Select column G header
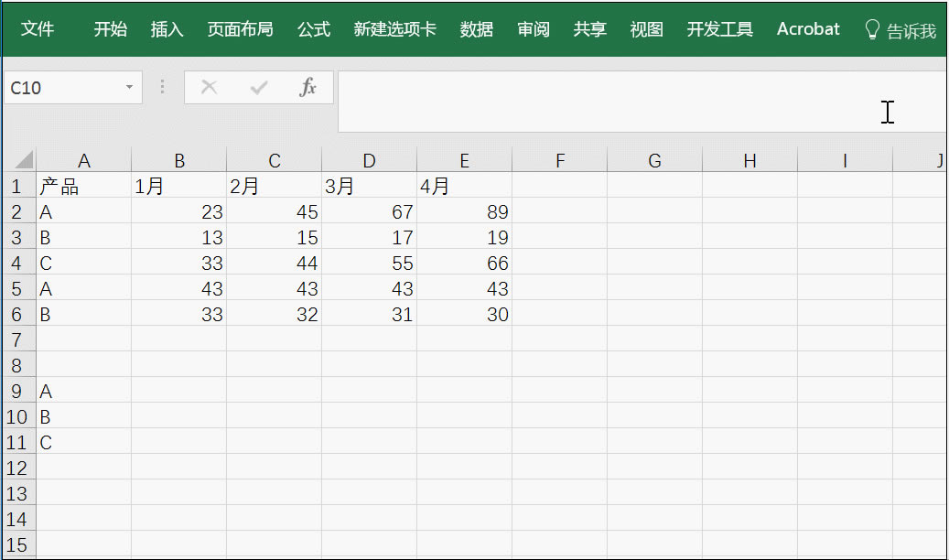The image size is (949, 560). 655,160
